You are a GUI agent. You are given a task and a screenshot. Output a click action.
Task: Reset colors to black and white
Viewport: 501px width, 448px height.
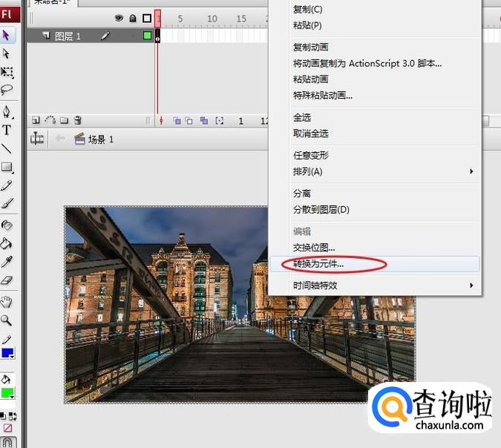point(3,416)
